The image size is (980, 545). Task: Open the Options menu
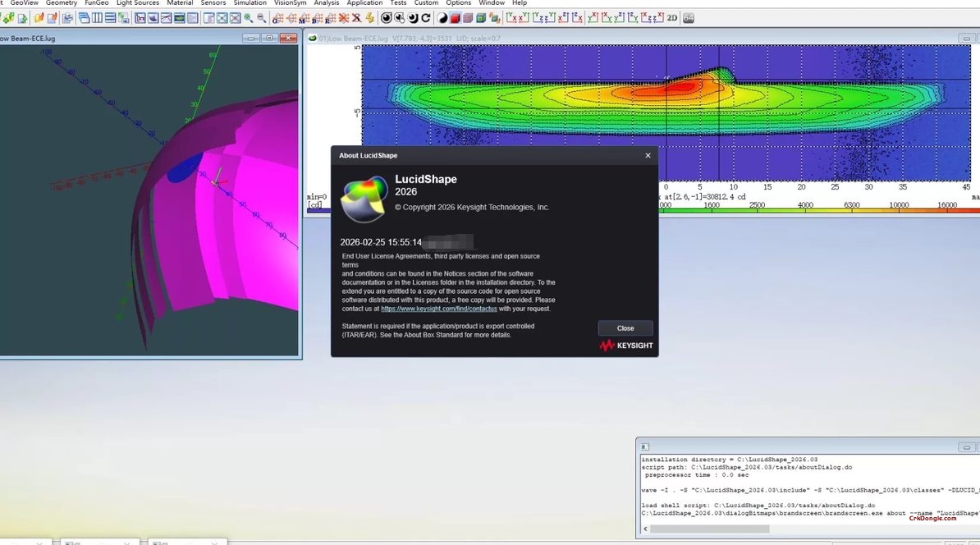point(458,3)
